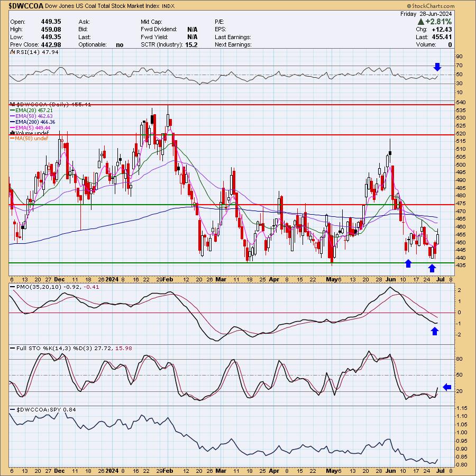
Task: Click the PMO(35,20,10) indicator label
Action: coord(39,287)
